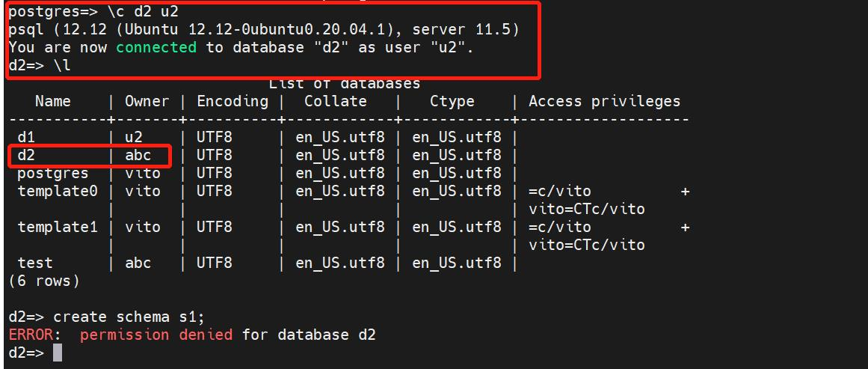Click the abc owner of d2
Image resolution: width=868 pixels, height=369 pixels.
(138, 156)
